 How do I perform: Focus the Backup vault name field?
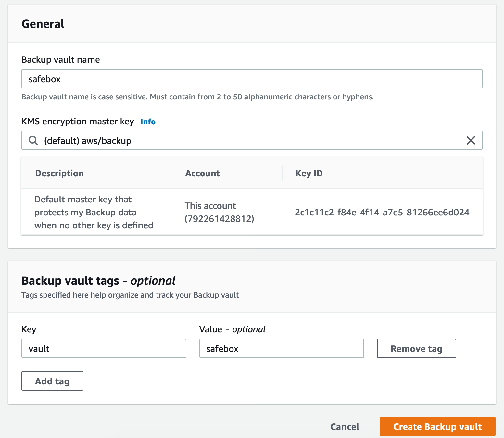(x=252, y=79)
